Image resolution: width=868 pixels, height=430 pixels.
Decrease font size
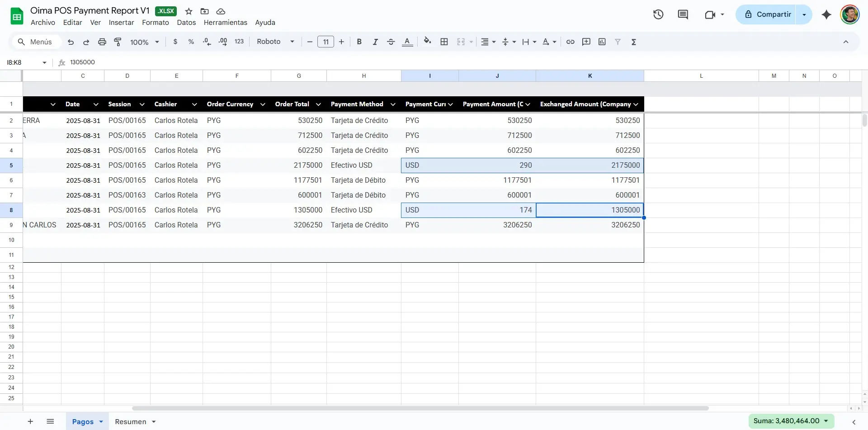point(310,42)
